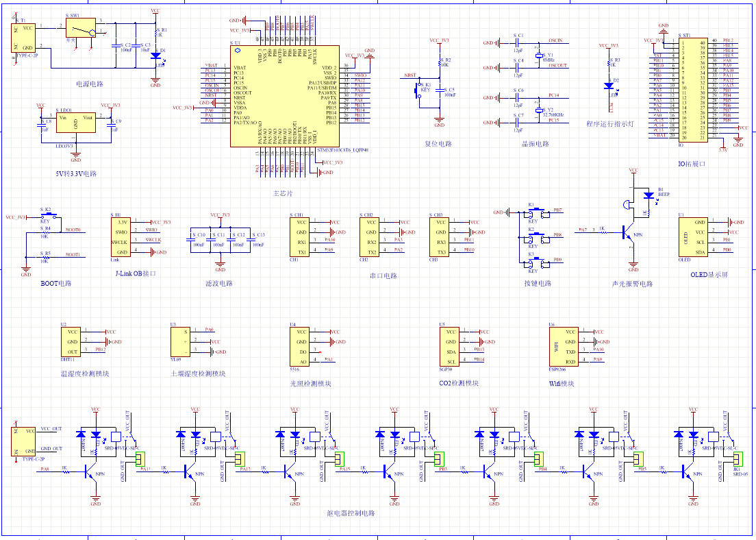Select the U3 YL69 soil sensor block
The width and height of the screenshot is (756, 540).
180,342
